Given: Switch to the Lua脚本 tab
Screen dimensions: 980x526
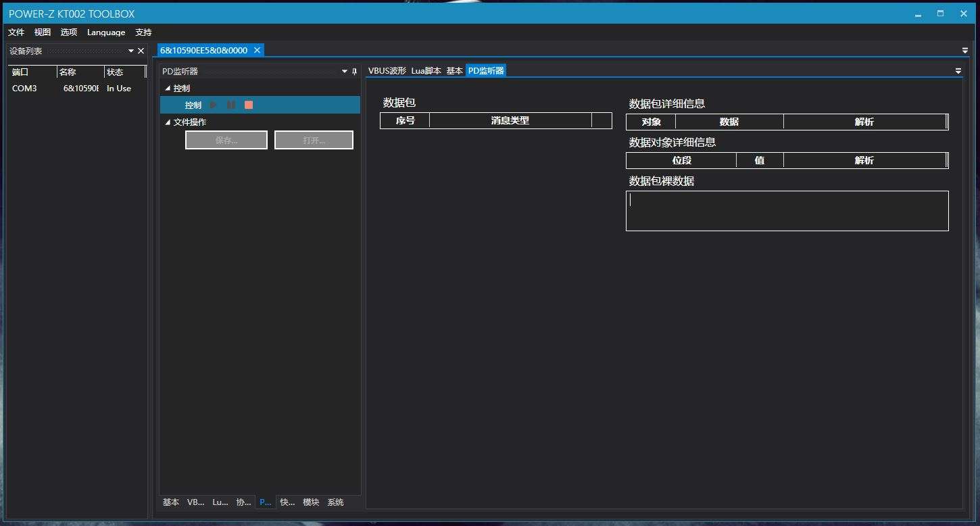Looking at the screenshot, I should click(x=426, y=70).
